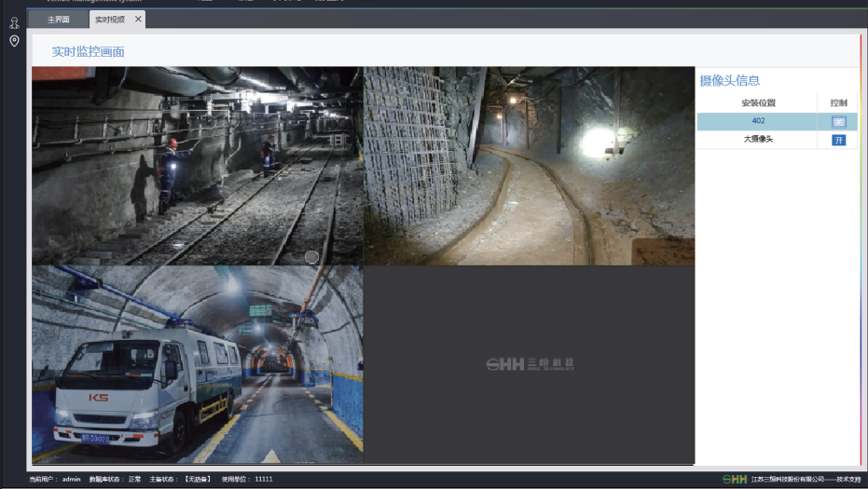868x489 pixels.
Task: Click the 安装位置 column header
Action: coord(757,102)
